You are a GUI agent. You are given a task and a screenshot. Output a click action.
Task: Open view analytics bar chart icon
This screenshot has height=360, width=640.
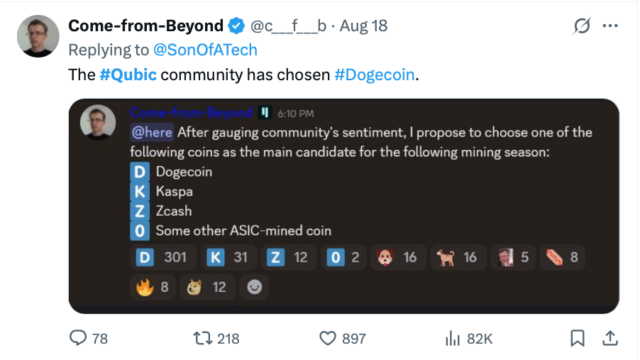(x=453, y=338)
